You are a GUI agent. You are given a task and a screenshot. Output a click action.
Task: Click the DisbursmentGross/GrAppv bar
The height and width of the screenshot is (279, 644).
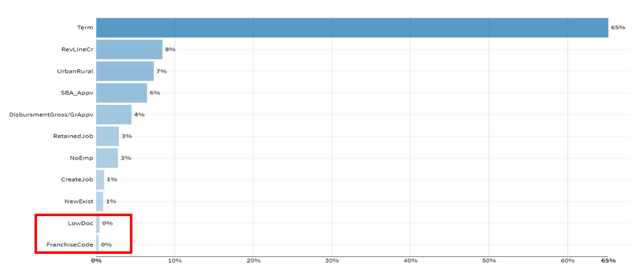tap(114, 114)
